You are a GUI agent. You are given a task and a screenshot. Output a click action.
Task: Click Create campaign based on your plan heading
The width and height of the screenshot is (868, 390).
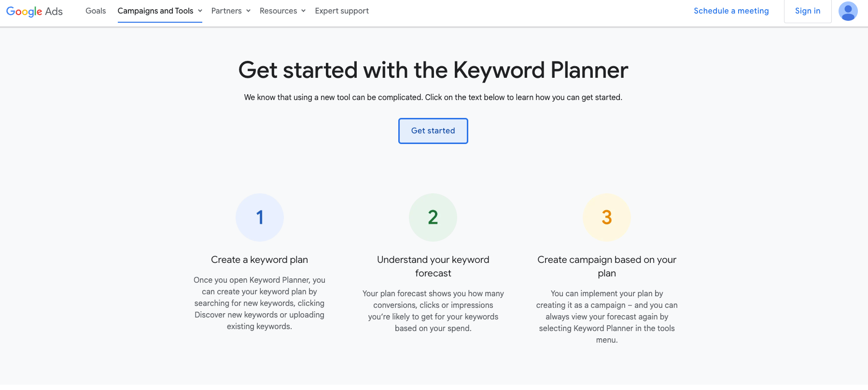tap(607, 266)
